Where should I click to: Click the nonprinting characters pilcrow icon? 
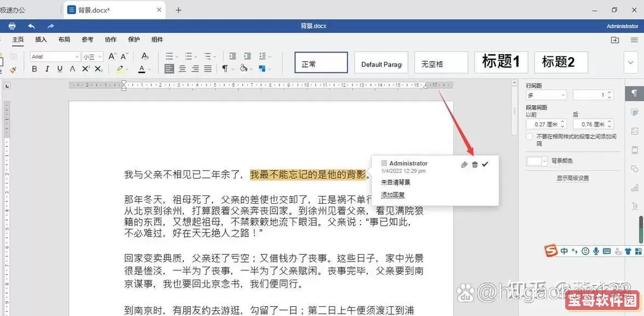(x=225, y=68)
